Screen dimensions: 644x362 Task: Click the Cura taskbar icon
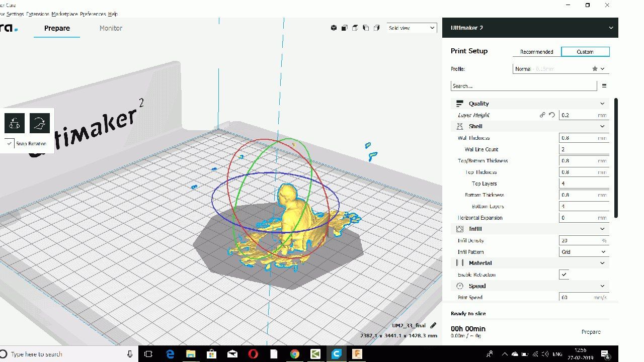[x=336, y=354]
